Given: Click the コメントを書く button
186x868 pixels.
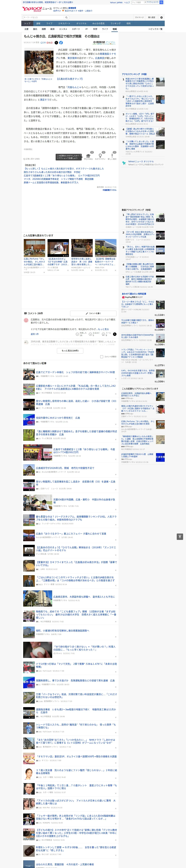Looking at the screenshot, I should click(93, 313).
